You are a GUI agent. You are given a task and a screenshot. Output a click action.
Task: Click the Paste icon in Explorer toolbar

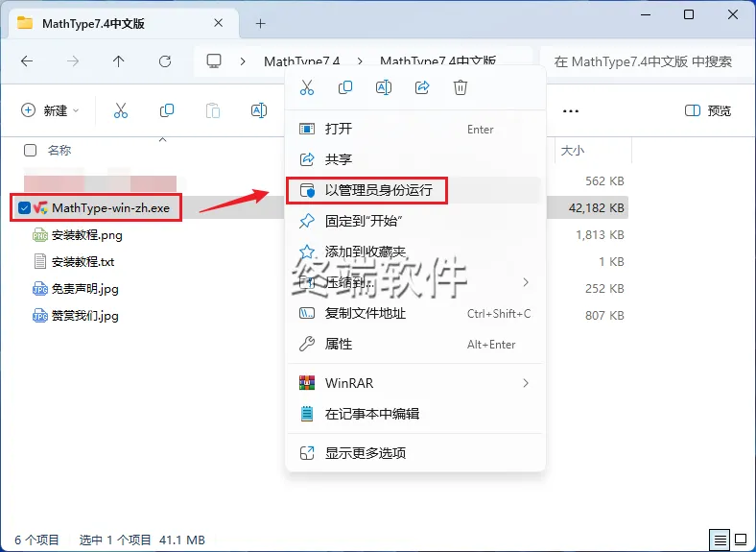click(x=213, y=110)
